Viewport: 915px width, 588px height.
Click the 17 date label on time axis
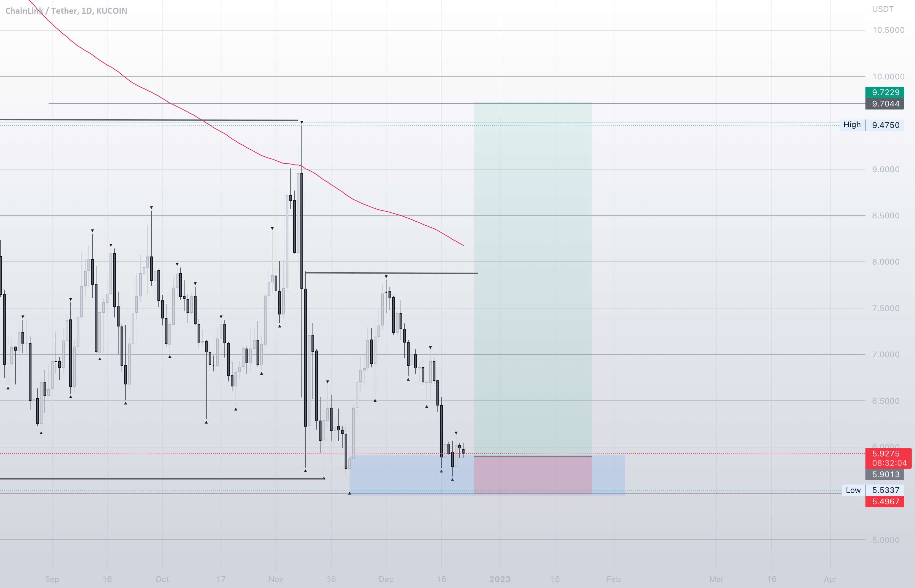pos(221,579)
